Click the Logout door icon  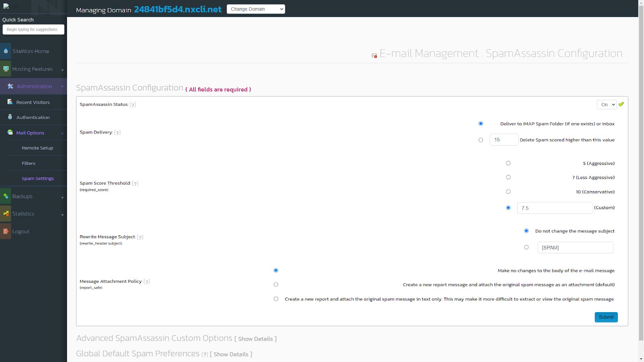click(6, 231)
